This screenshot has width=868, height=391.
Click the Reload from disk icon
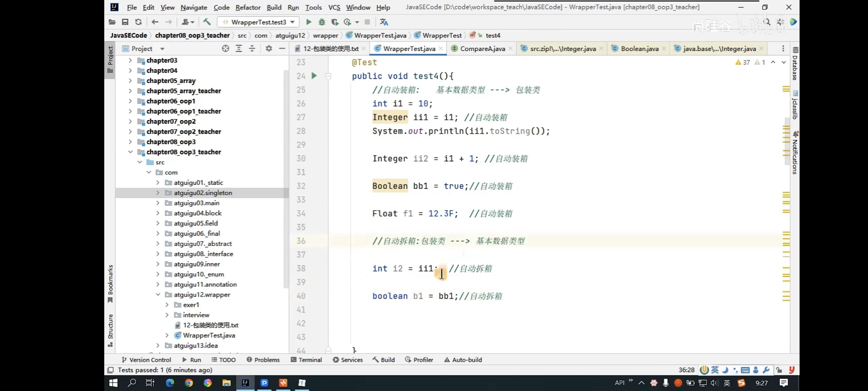coord(138,22)
